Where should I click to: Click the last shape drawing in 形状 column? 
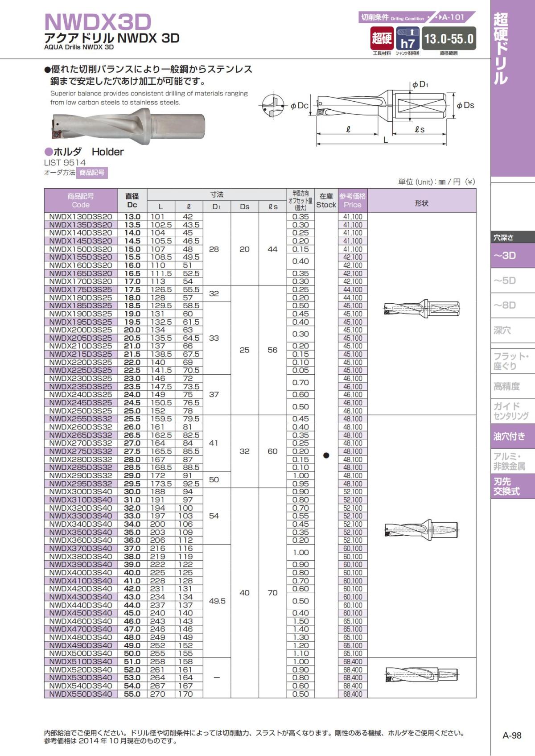click(422, 674)
